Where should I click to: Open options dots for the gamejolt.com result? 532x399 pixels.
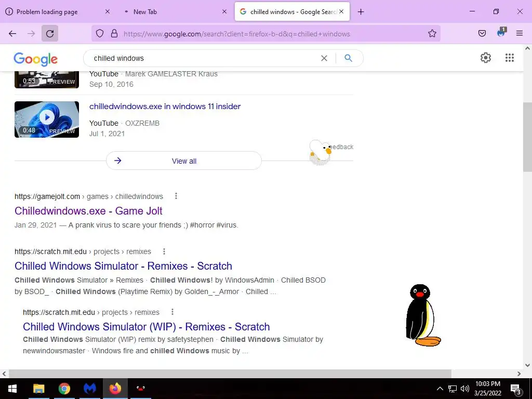coord(176,196)
